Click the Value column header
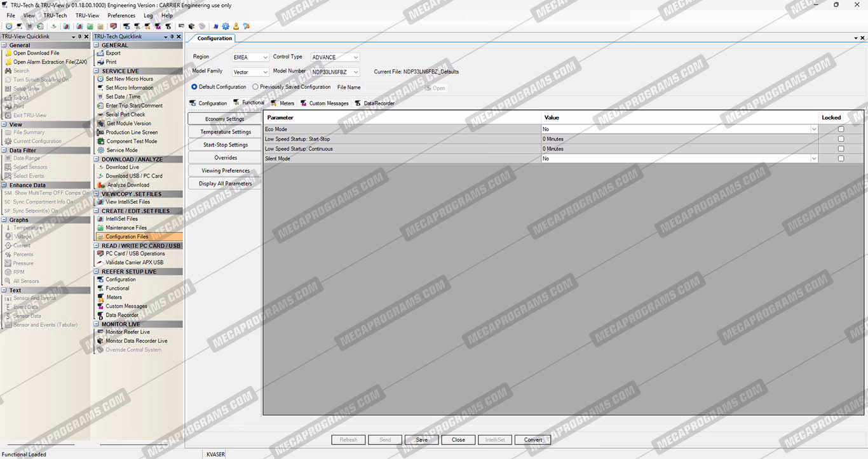The width and height of the screenshot is (868, 459). [680, 117]
